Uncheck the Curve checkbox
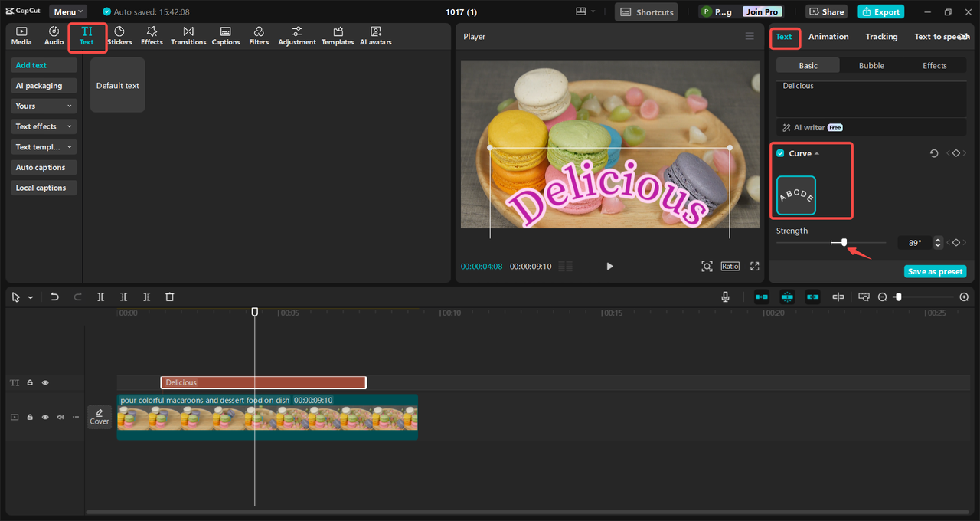 (x=780, y=153)
